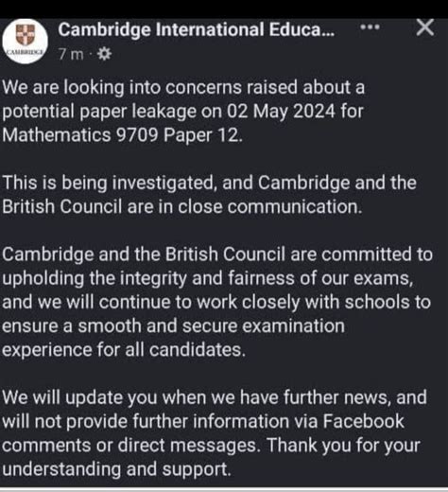
Task: Click the closing line 'understanding and support.'
Action: (x=116, y=469)
